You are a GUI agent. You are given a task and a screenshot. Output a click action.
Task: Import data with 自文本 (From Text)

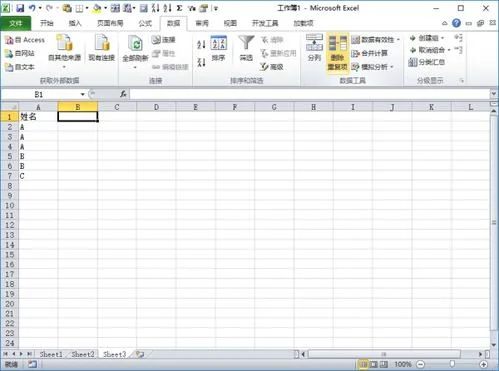(20, 67)
